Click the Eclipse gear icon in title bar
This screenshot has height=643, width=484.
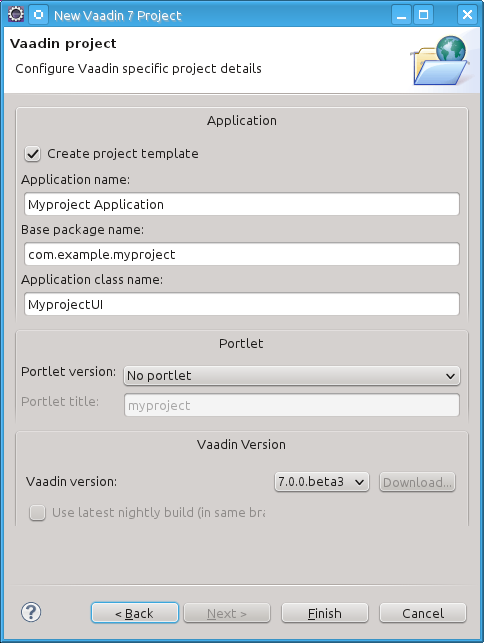point(16,14)
